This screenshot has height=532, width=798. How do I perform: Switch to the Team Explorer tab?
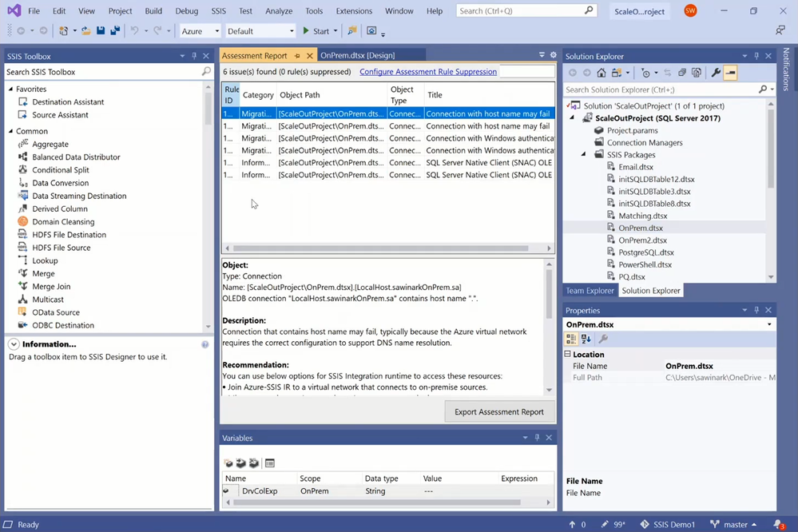[590, 291]
